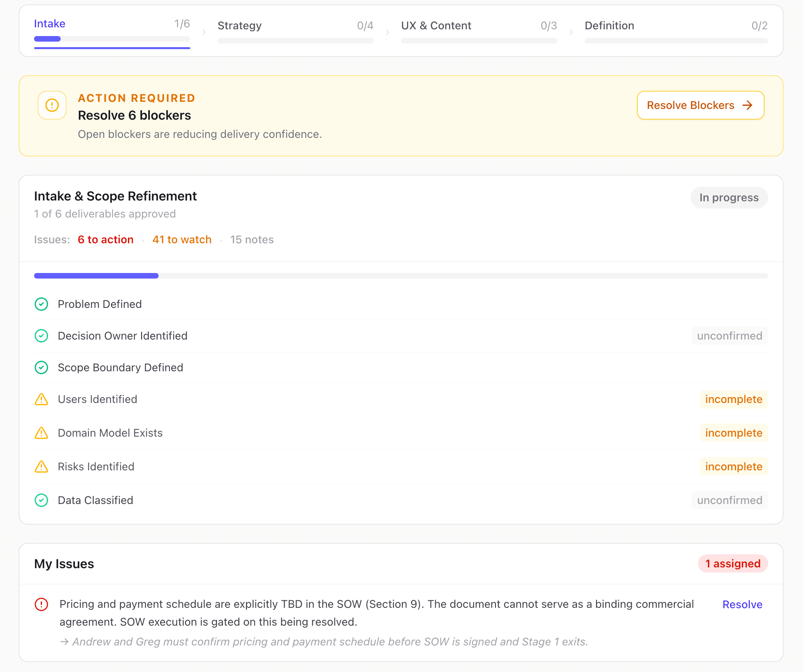Open the '6 to action' issues filter
This screenshot has height=672, width=803.
(105, 240)
